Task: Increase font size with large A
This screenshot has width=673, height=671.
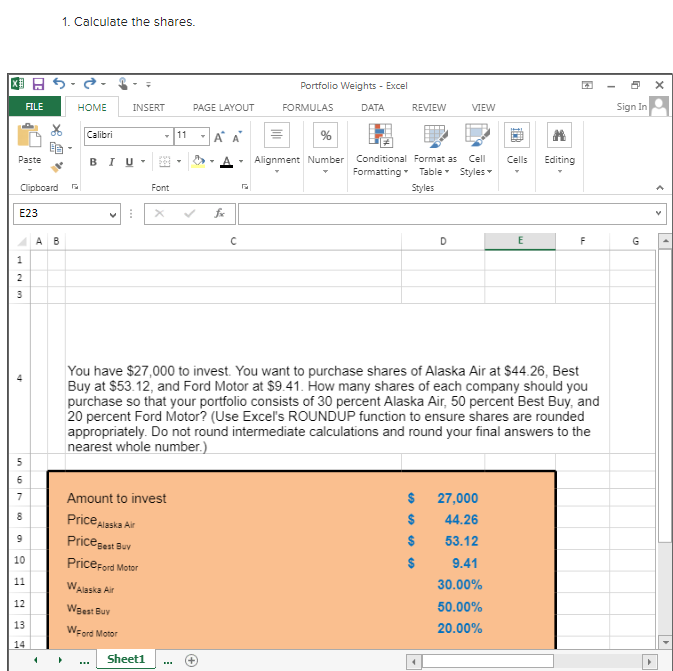Action: (219, 137)
